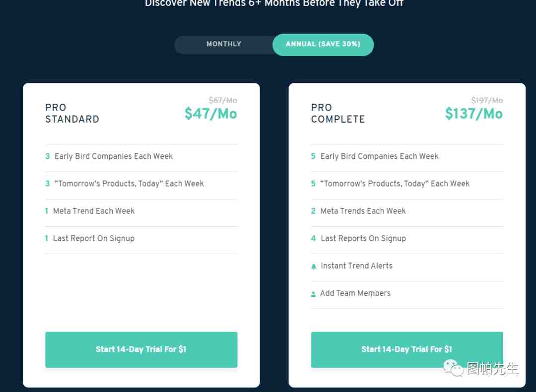Click '4 Last Reports On Signup' feature
The width and height of the screenshot is (536, 392).
358,238
